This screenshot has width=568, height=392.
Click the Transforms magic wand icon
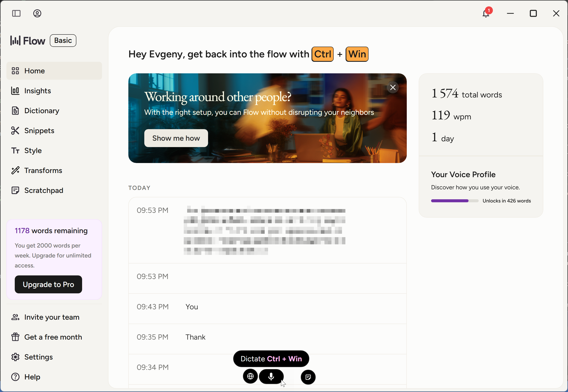click(x=15, y=170)
